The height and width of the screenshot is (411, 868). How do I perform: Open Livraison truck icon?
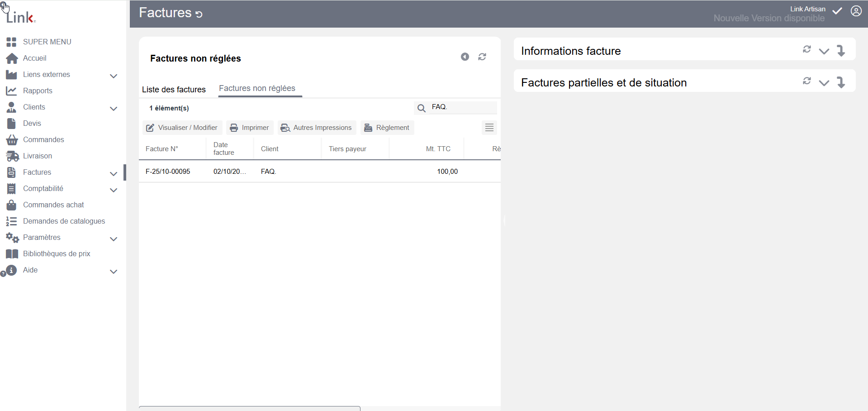[x=12, y=156]
